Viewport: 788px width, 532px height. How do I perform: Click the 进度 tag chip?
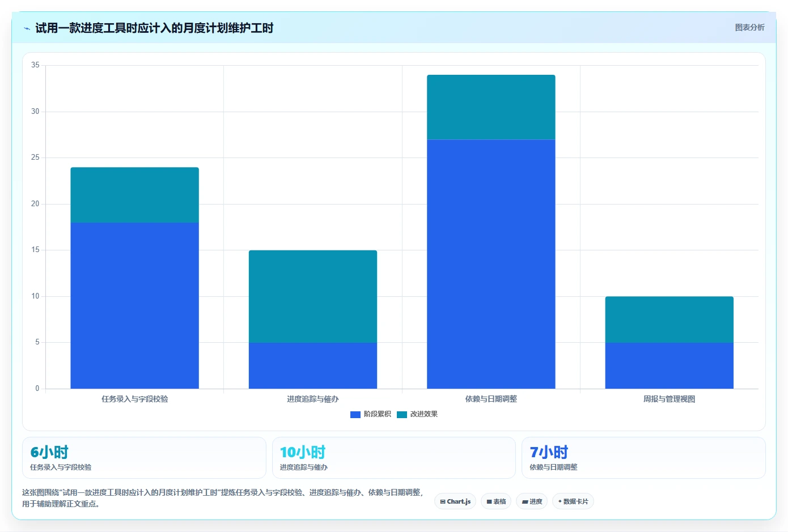(532, 501)
